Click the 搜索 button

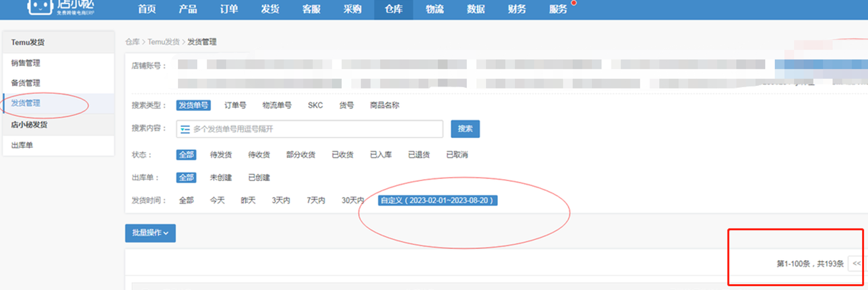(x=465, y=129)
